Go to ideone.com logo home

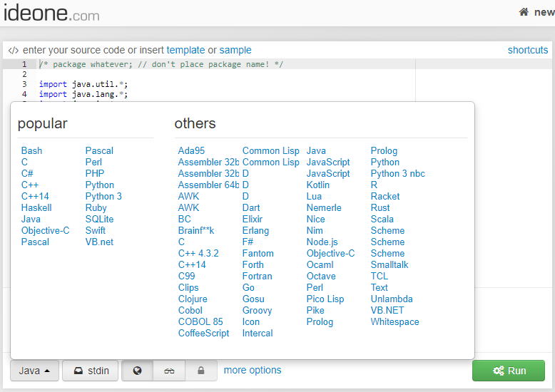click(51, 13)
